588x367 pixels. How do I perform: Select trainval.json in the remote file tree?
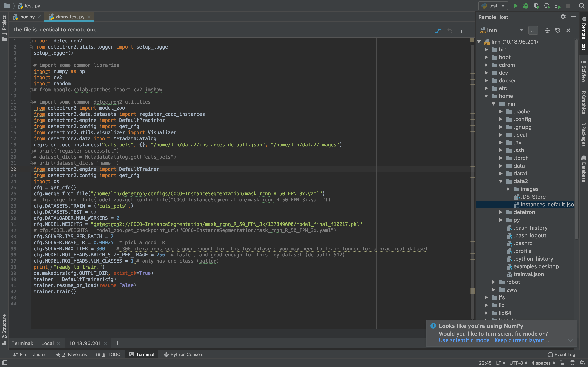529,274
